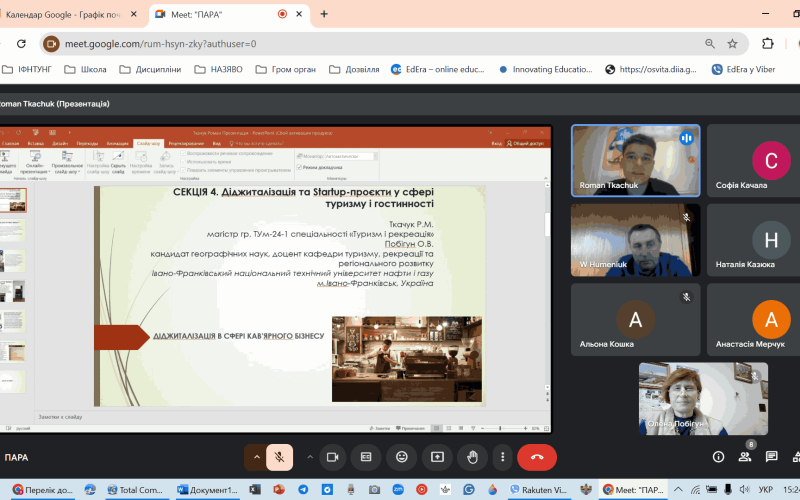
Task: Open the osvita.diia.gov bookmark
Action: 651,69
